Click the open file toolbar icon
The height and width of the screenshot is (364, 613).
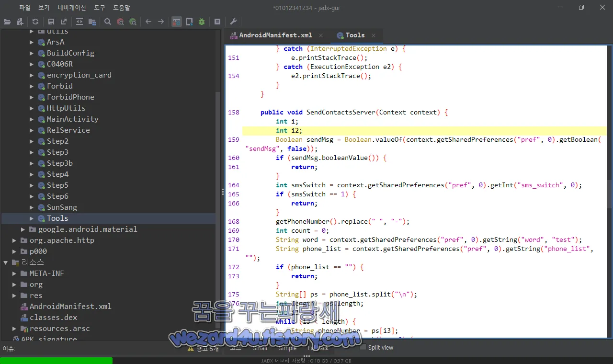point(7,22)
